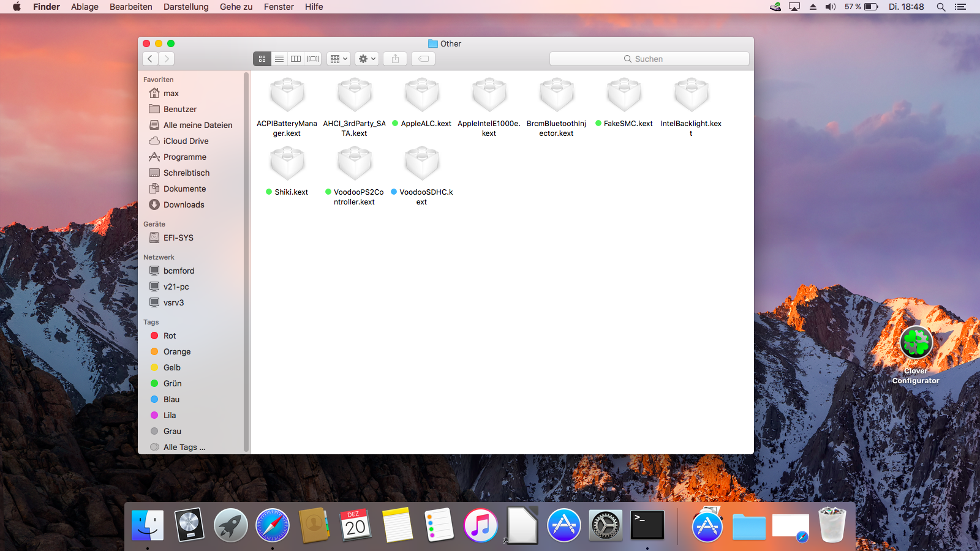Open System Preferences in the Dock
The image size is (980, 551).
point(606,525)
